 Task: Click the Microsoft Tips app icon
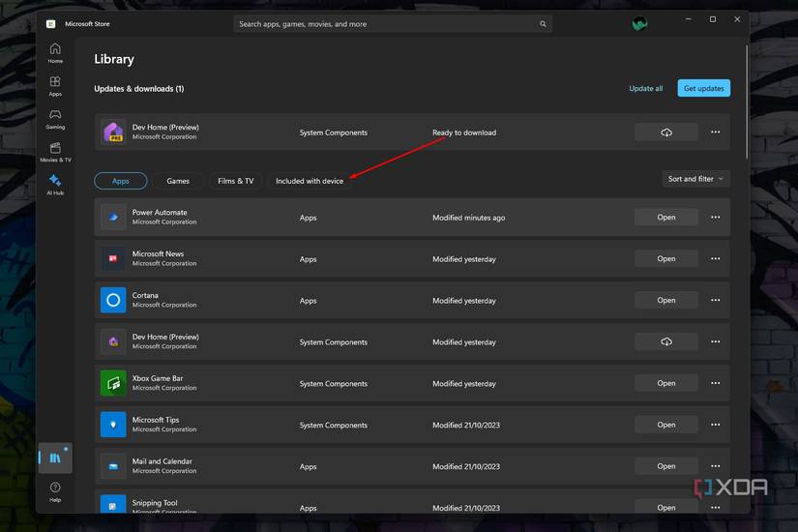pyautogui.click(x=113, y=425)
